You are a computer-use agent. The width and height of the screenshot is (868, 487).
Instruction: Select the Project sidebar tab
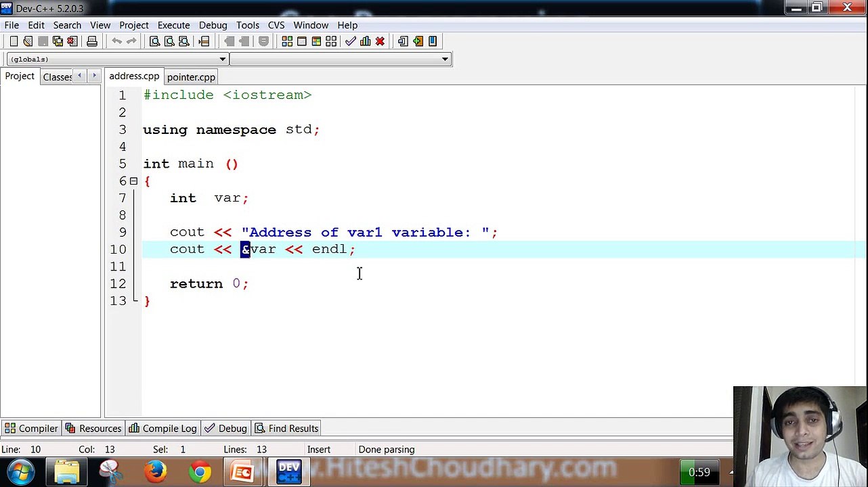20,76
